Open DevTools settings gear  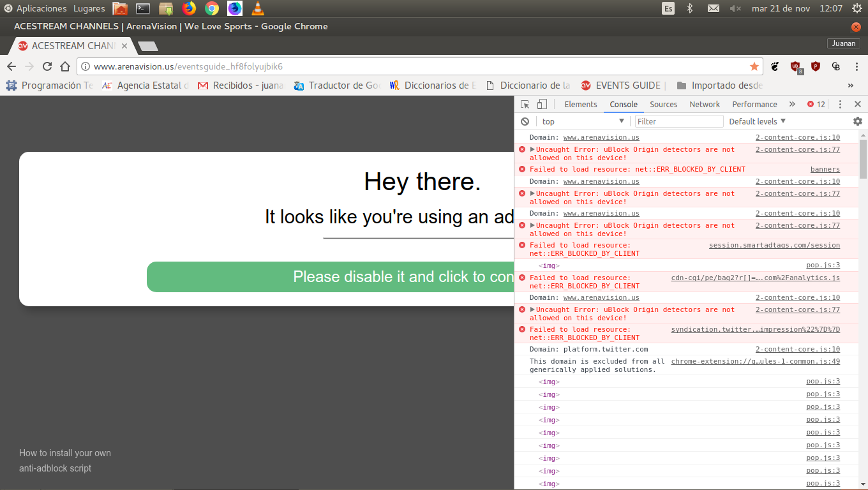click(858, 121)
